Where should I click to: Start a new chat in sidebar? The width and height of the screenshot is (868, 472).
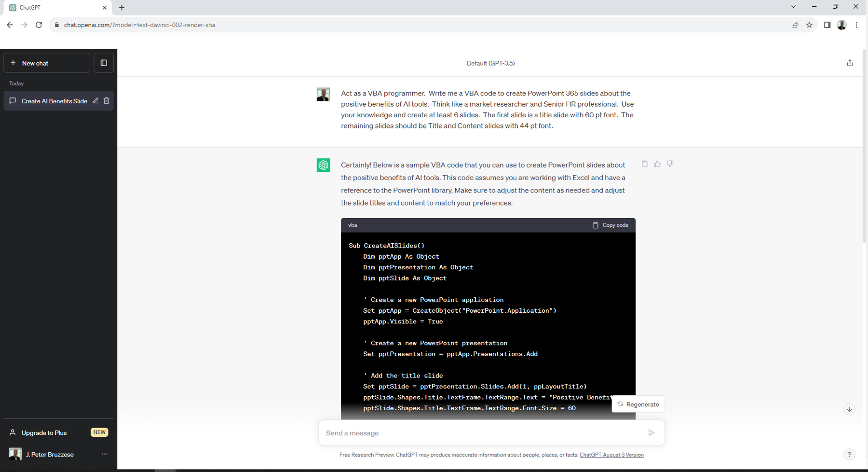pyautogui.click(x=47, y=63)
